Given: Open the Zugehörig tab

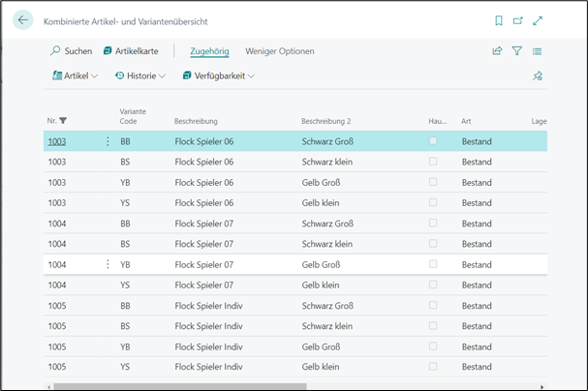Looking at the screenshot, I should pyautogui.click(x=209, y=51).
